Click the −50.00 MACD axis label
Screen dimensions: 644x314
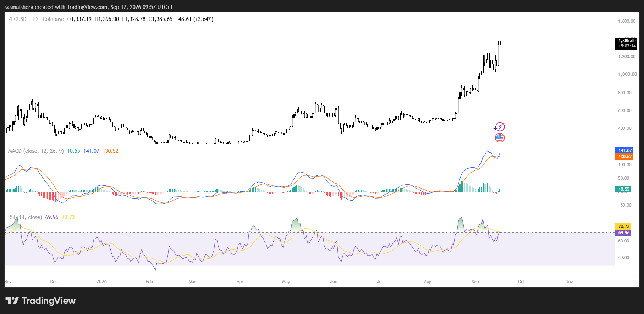pos(624,205)
